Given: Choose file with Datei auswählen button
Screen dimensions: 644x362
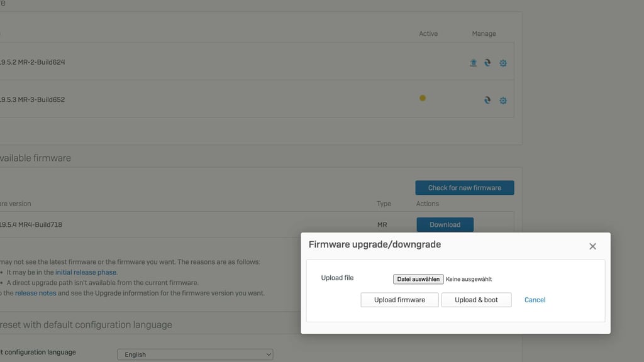Looking at the screenshot, I should pos(418,279).
